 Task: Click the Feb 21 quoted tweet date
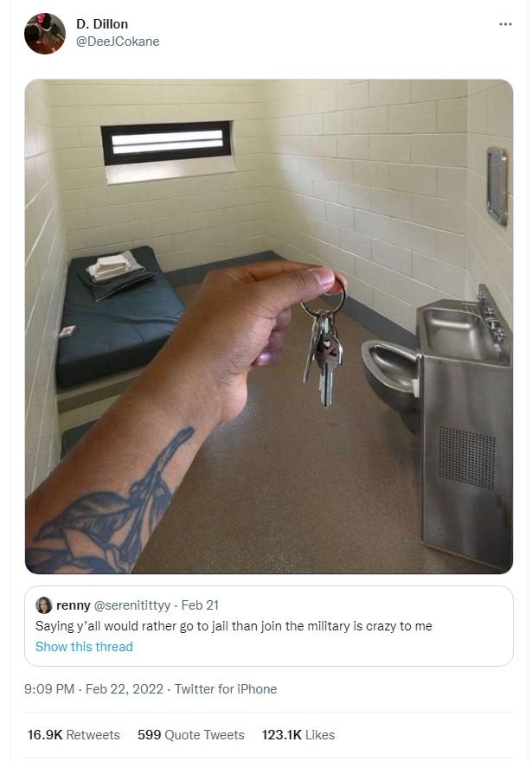pyautogui.click(x=200, y=605)
